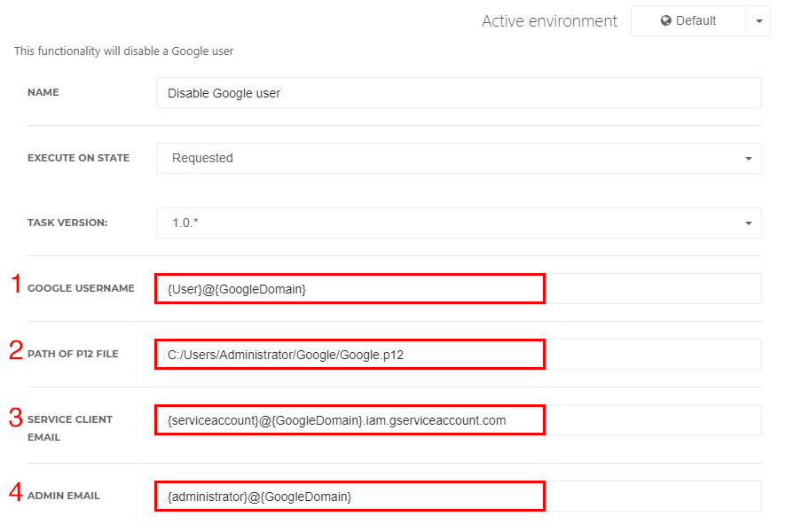Select the Path of P12 File input

[459, 354]
